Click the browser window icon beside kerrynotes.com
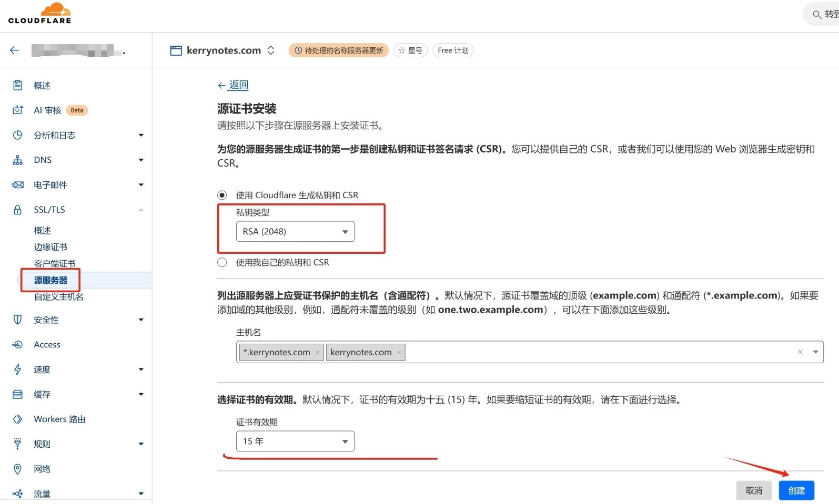The height and width of the screenshot is (504, 839). (176, 50)
